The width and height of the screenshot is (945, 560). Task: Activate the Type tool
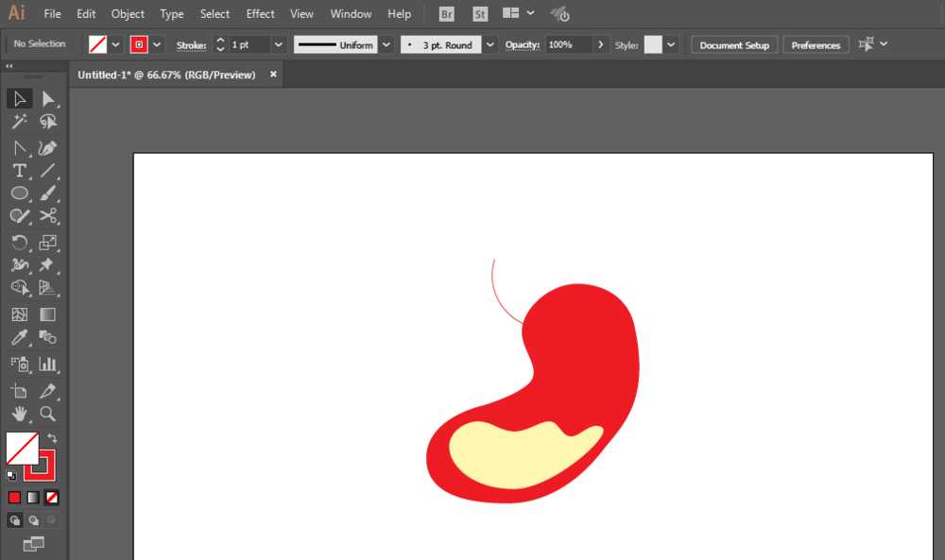point(19,171)
